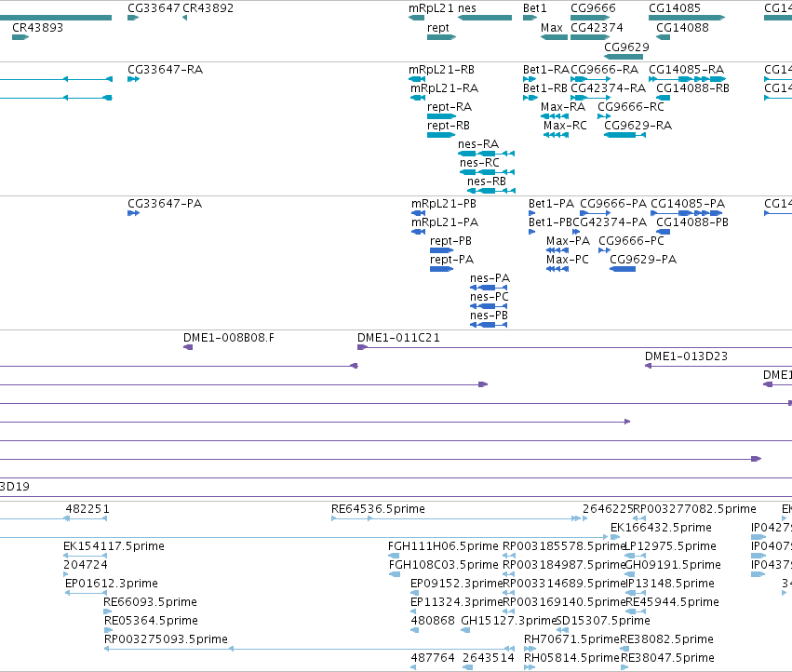Select the nes-PC protein feature
The image size is (792, 672).
[489, 307]
